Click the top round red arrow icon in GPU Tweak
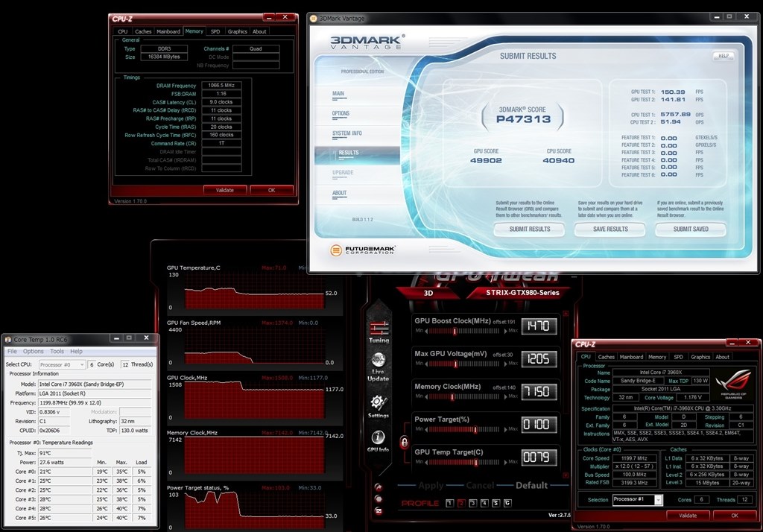Image resolution: width=763 pixels, height=532 pixels. (378, 487)
